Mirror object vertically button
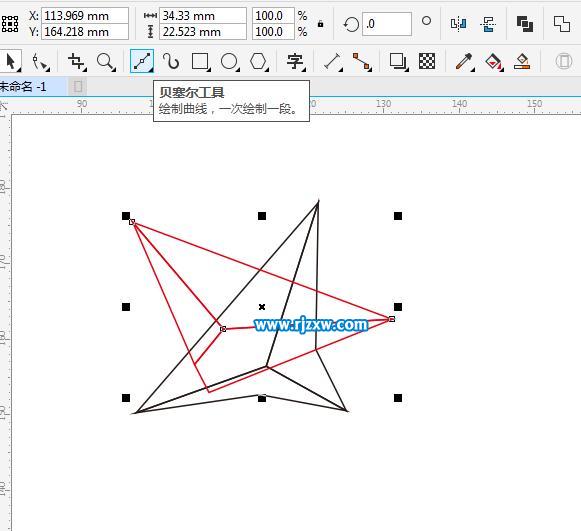The width and height of the screenshot is (581, 531). click(488, 24)
